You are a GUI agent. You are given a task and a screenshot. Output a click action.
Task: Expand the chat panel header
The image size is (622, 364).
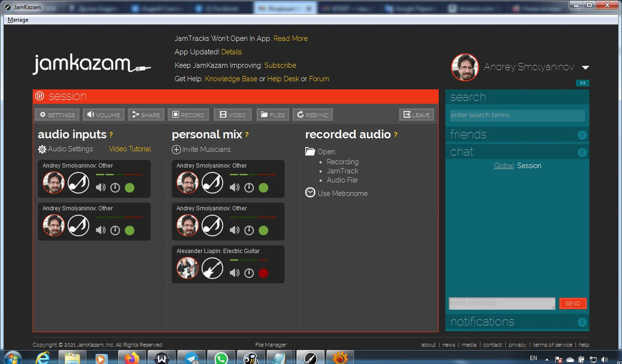pyautogui.click(x=517, y=152)
